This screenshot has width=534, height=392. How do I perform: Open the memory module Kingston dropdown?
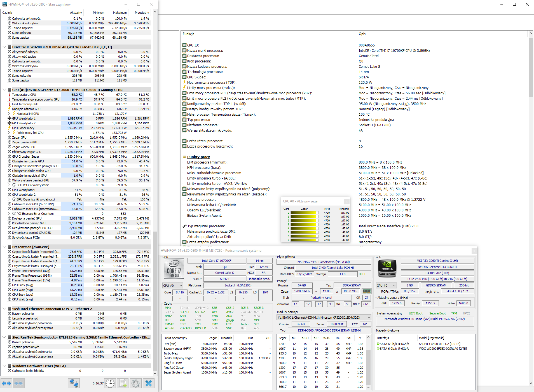[324, 318]
